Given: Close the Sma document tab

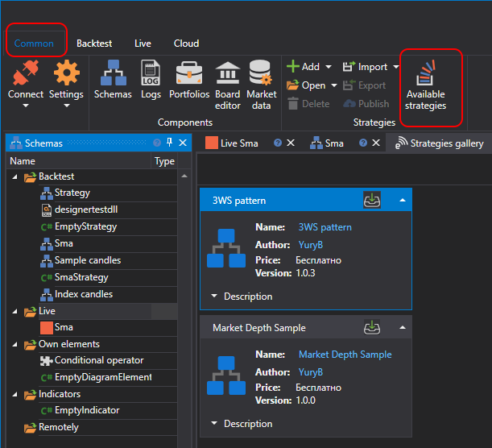Looking at the screenshot, I should [x=376, y=143].
